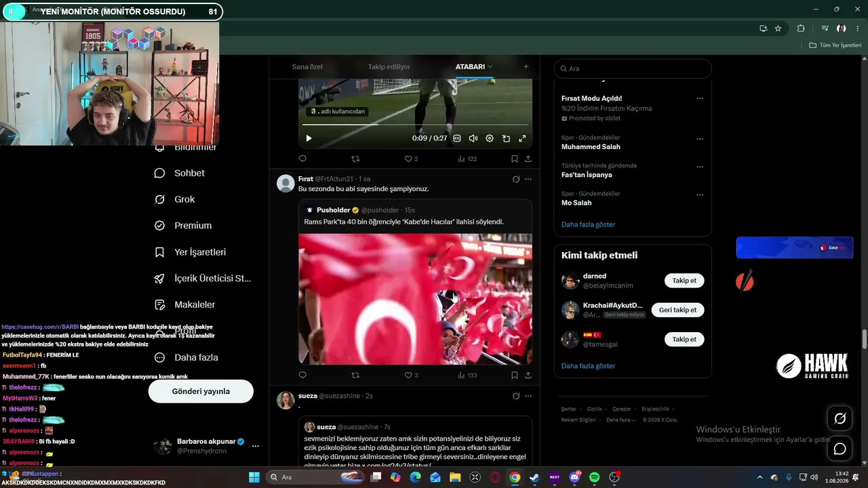This screenshot has height=488, width=868.
Task: Open Grok actions on sueza's post
Action: [x=516, y=396]
